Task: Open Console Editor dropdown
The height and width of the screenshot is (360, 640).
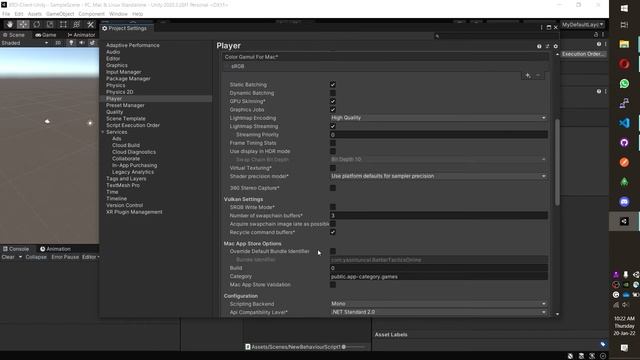Action: (x=91, y=257)
